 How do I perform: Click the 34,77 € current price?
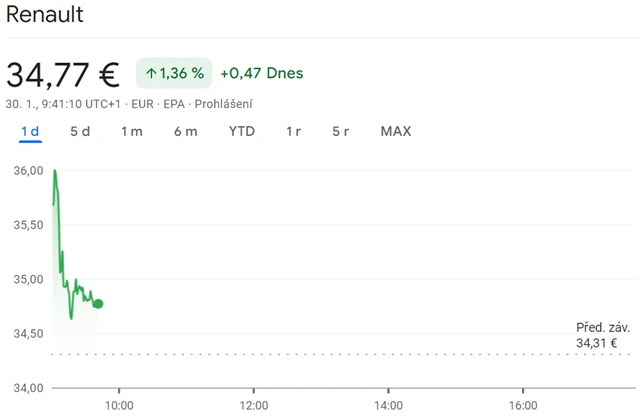point(63,74)
